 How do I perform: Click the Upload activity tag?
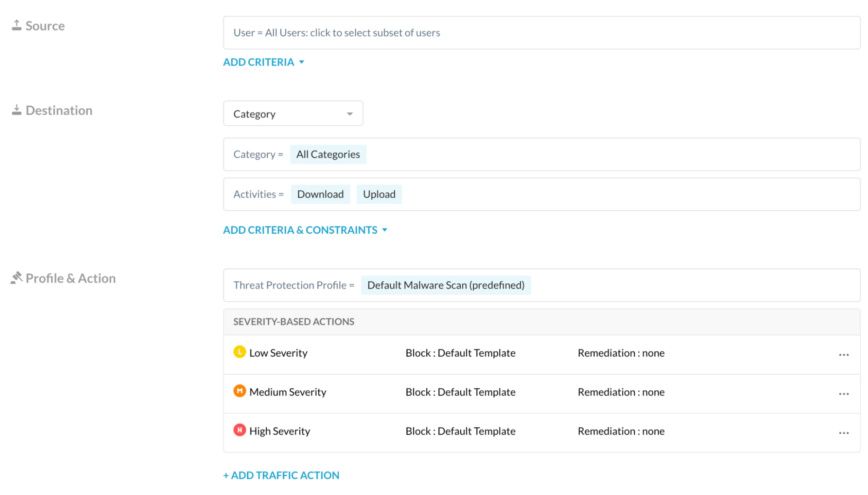[x=379, y=194]
